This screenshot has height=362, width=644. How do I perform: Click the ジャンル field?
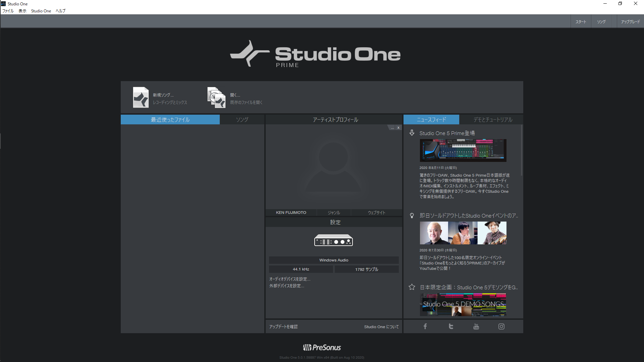click(334, 213)
